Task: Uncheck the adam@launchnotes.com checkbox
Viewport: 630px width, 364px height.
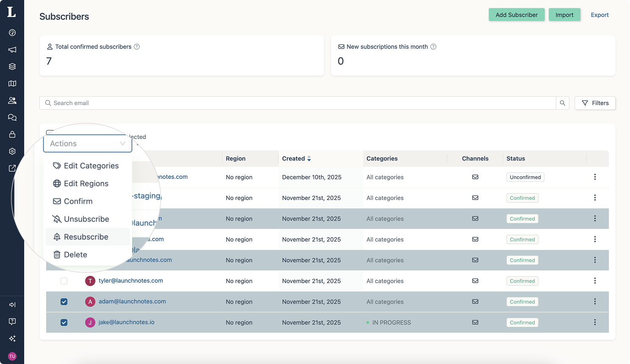Action: [64, 302]
